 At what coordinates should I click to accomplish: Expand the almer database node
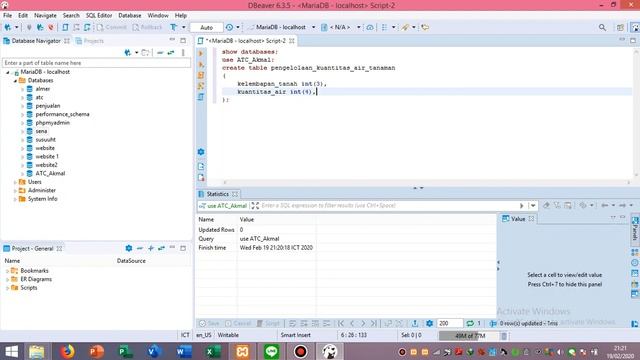(x=22, y=89)
